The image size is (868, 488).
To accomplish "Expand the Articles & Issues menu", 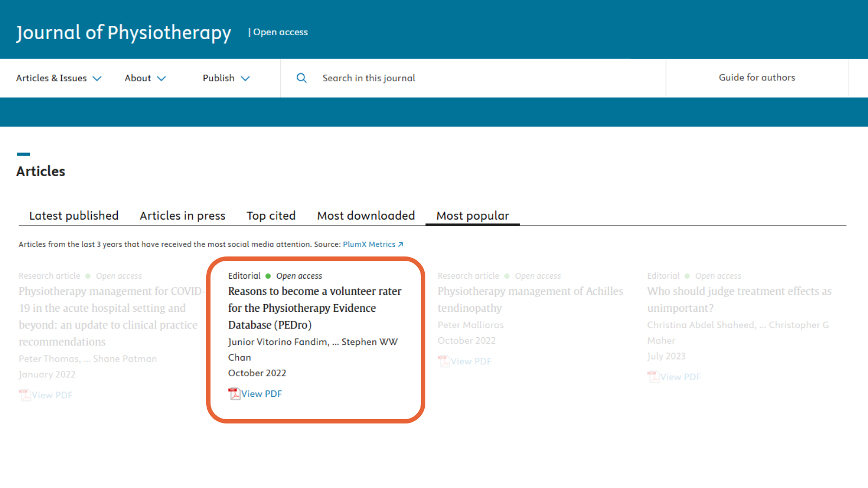I will 59,78.
